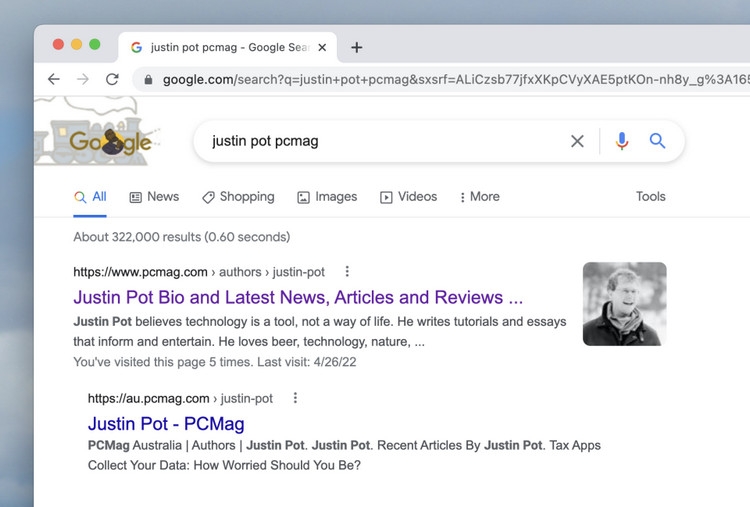Open 'Justin Pot Bio and Latest News' result link
The width and height of the screenshot is (750, 507).
tap(298, 298)
